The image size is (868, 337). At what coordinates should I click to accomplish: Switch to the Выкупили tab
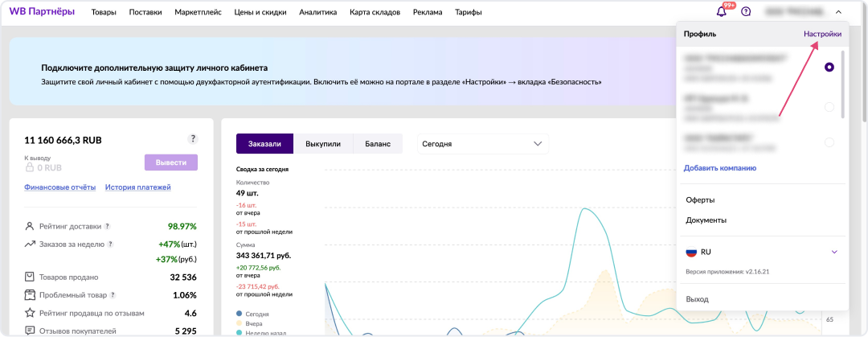pyautogui.click(x=323, y=144)
